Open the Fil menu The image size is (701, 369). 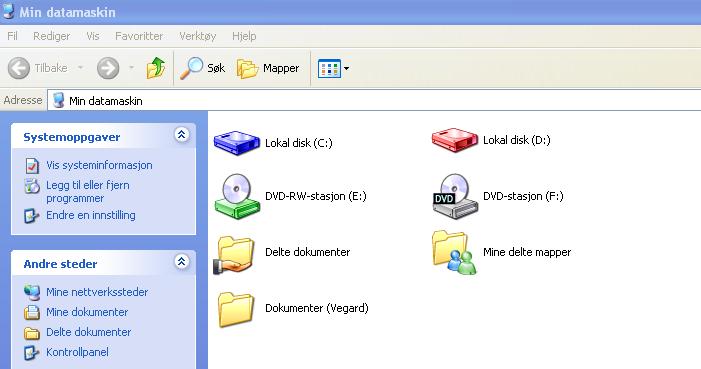[13, 36]
